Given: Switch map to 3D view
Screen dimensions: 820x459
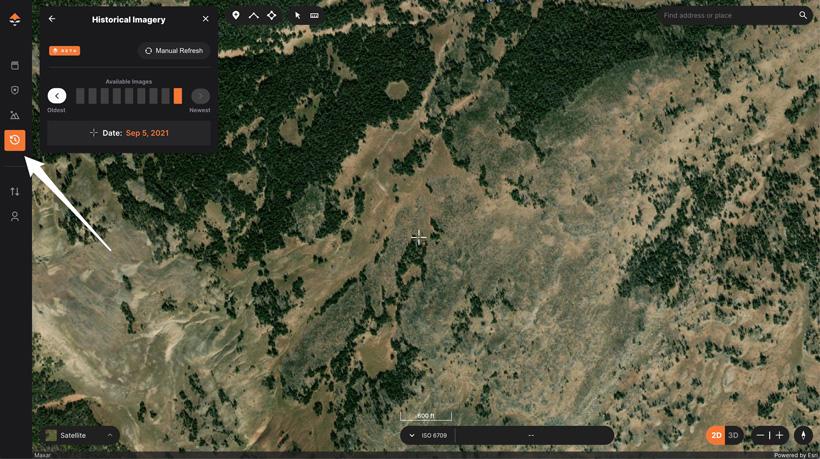Looking at the screenshot, I should [733, 435].
